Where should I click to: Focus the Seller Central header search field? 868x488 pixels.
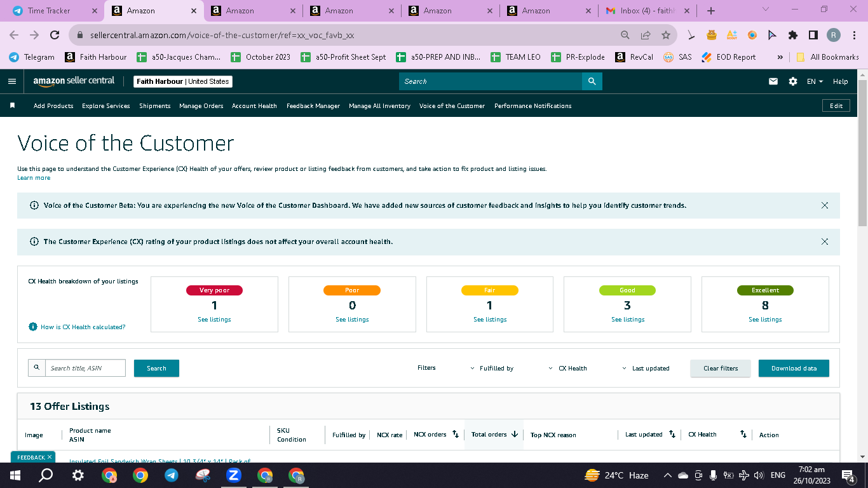491,81
